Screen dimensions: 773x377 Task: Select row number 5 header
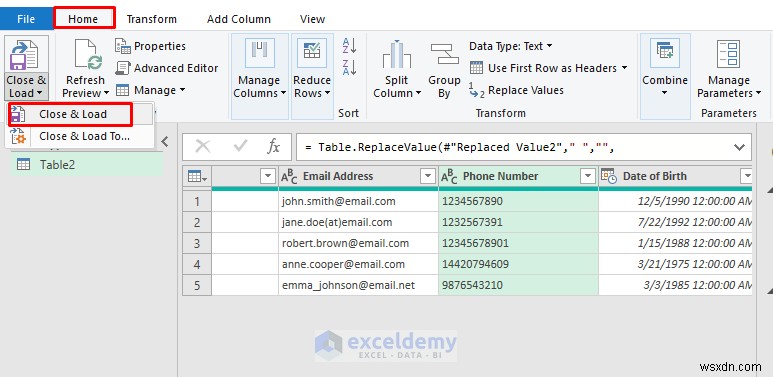[x=197, y=285]
